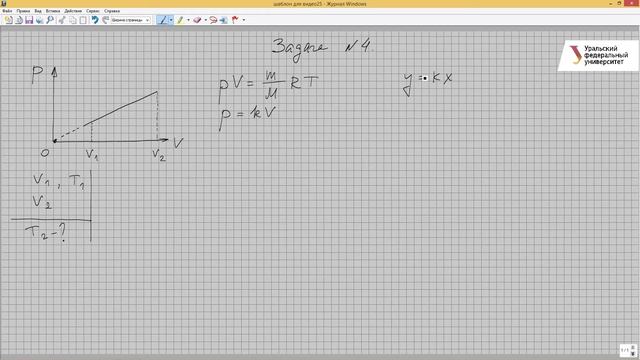Screen dimensions: 640x360
Task: Expand the pen style dropdown arrow
Action: point(171,20)
